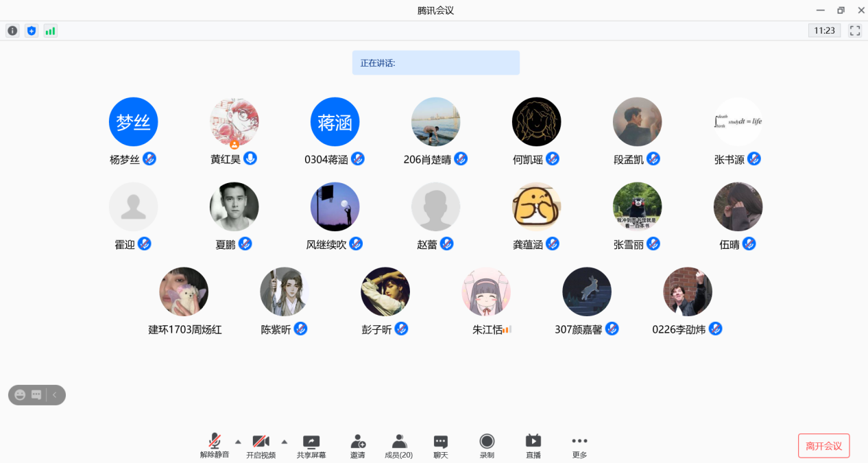This screenshot has height=463, width=868.
Task: Enter full screen mode
Action: tap(855, 30)
